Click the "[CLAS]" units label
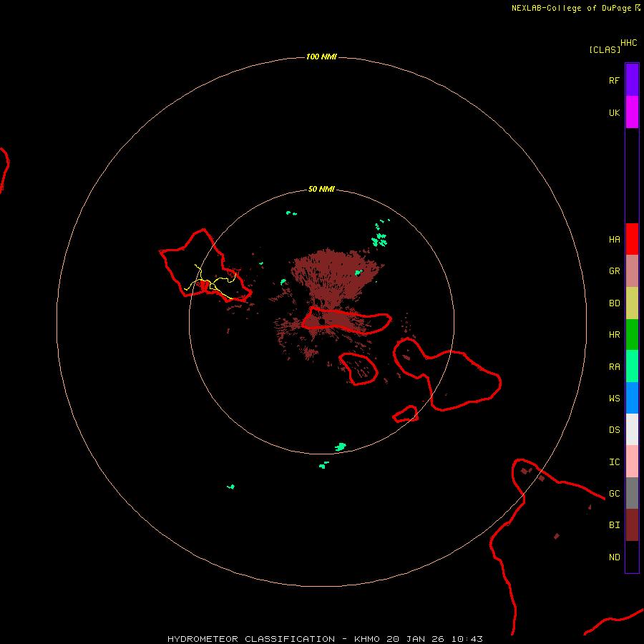Image resolution: width=644 pixels, height=644 pixels. coord(605,49)
